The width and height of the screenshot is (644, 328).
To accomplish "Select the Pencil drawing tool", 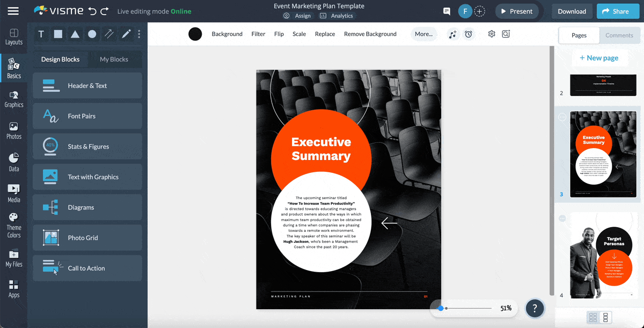I will [x=127, y=34].
